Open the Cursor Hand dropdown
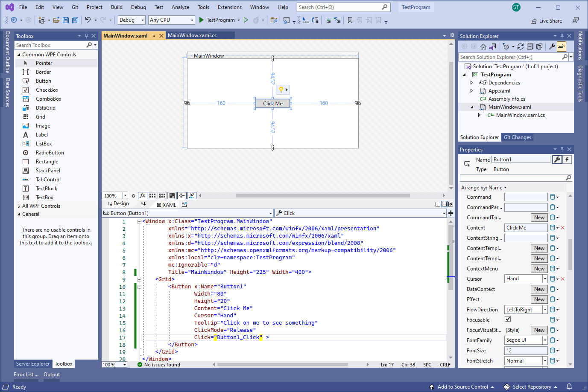Image resolution: width=588 pixels, height=392 pixels. pyautogui.click(x=545, y=279)
